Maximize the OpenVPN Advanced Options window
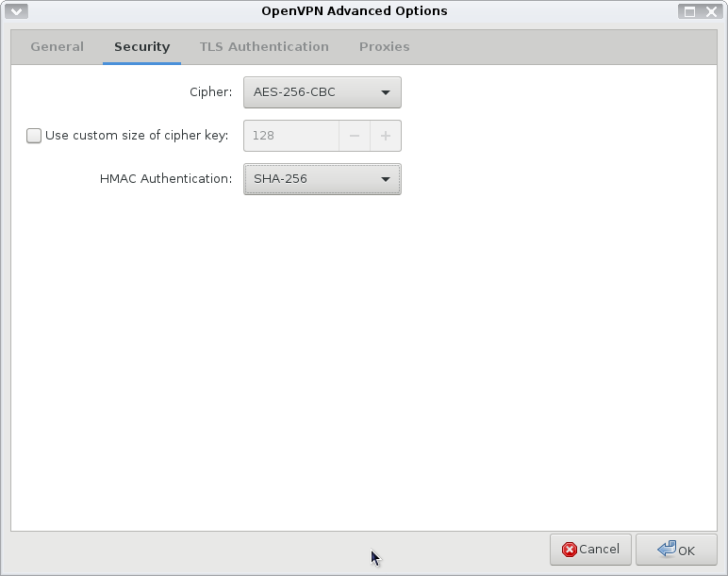 coord(689,11)
